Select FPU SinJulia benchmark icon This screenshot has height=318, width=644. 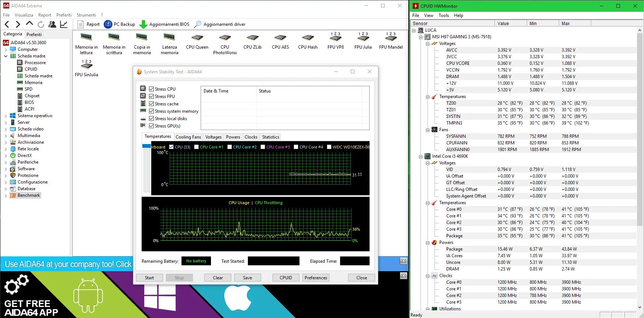click(86, 69)
